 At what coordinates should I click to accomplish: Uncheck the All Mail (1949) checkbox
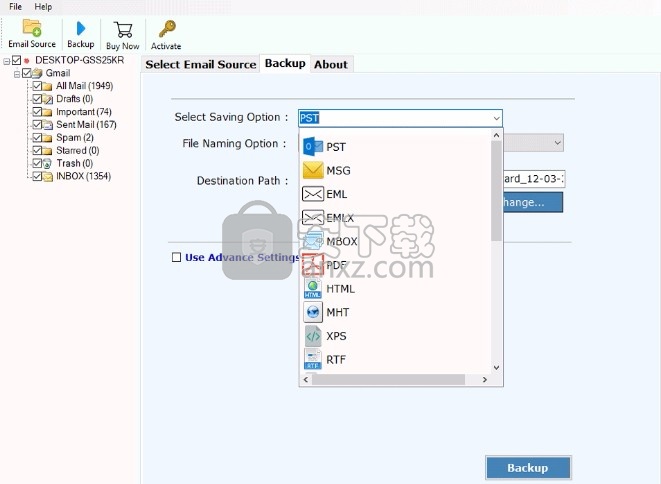tap(37, 86)
